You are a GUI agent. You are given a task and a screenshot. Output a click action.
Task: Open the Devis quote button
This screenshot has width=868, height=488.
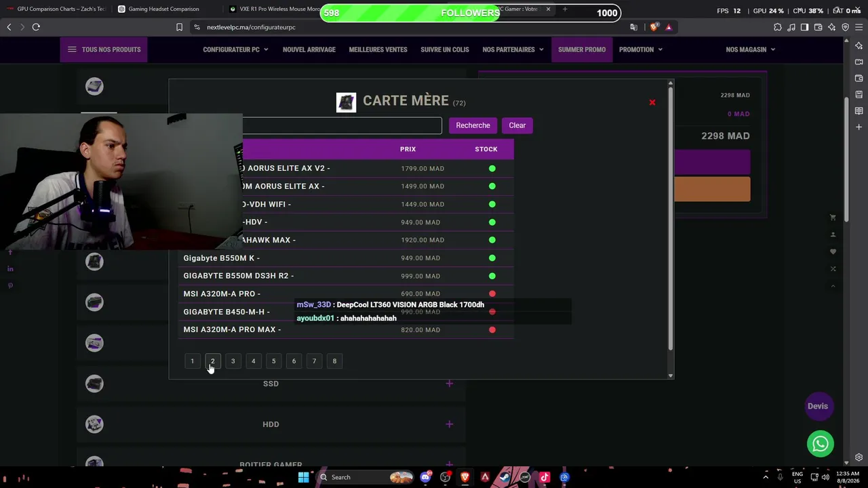pyautogui.click(x=818, y=406)
